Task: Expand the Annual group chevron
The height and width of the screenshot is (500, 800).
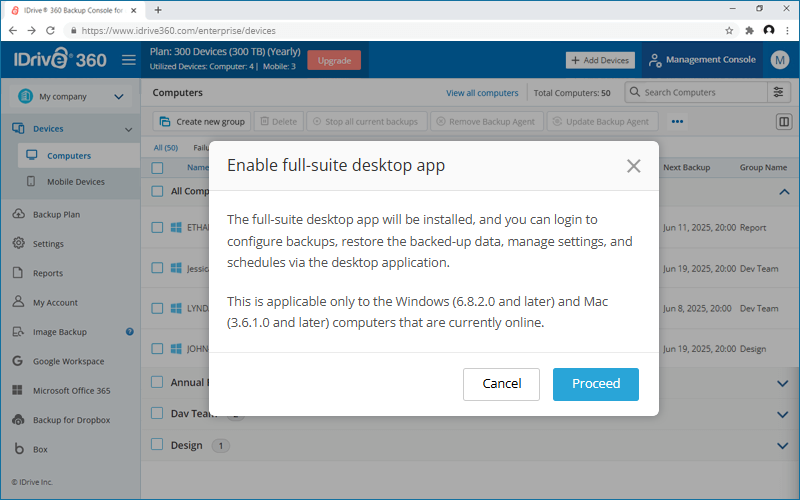Action: 783,383
